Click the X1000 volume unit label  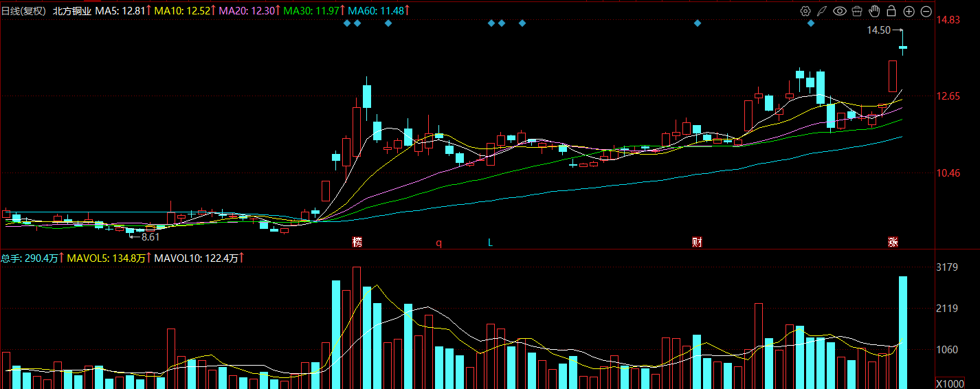949,383
